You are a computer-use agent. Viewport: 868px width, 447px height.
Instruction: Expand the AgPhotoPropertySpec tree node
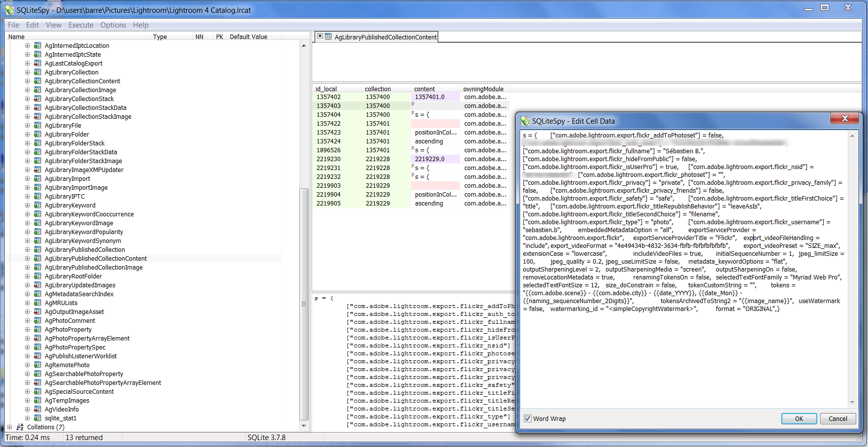pyautogui.click(x=28, y=347)
